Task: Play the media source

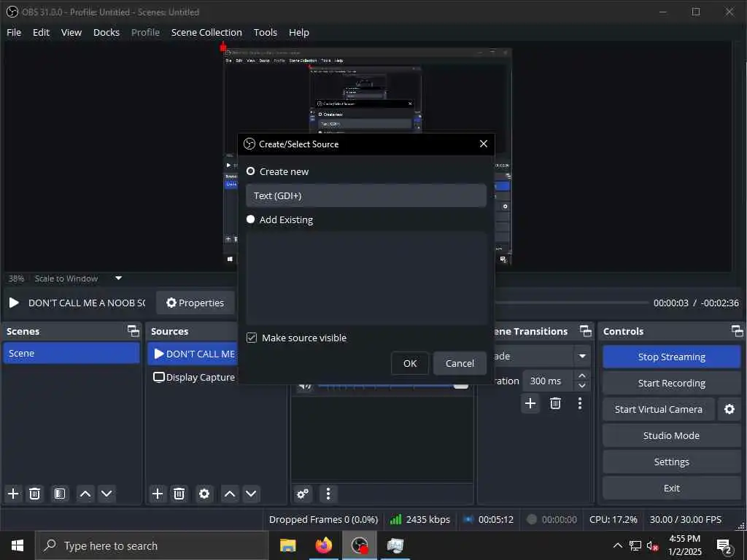Action: pos(14,303)
